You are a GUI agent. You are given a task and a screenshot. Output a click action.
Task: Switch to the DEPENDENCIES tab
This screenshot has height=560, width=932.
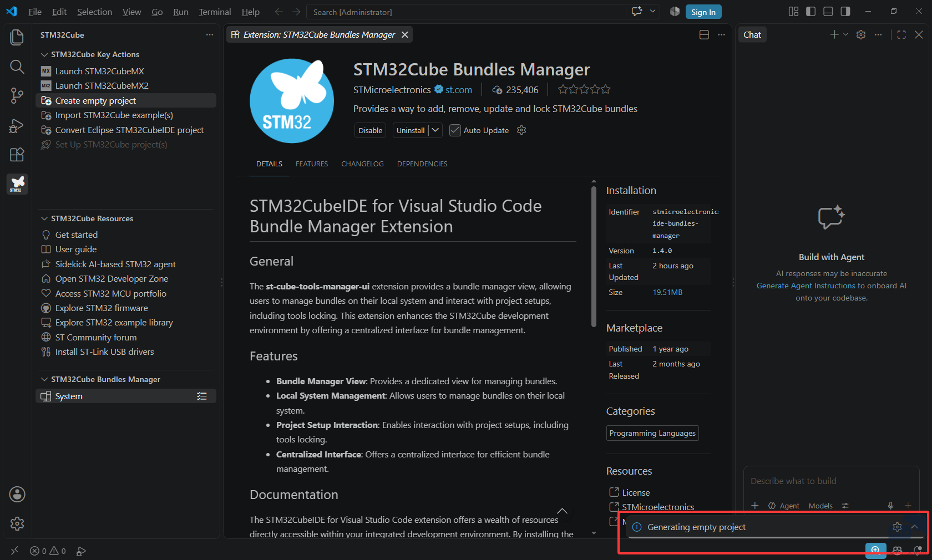point(422,164)
